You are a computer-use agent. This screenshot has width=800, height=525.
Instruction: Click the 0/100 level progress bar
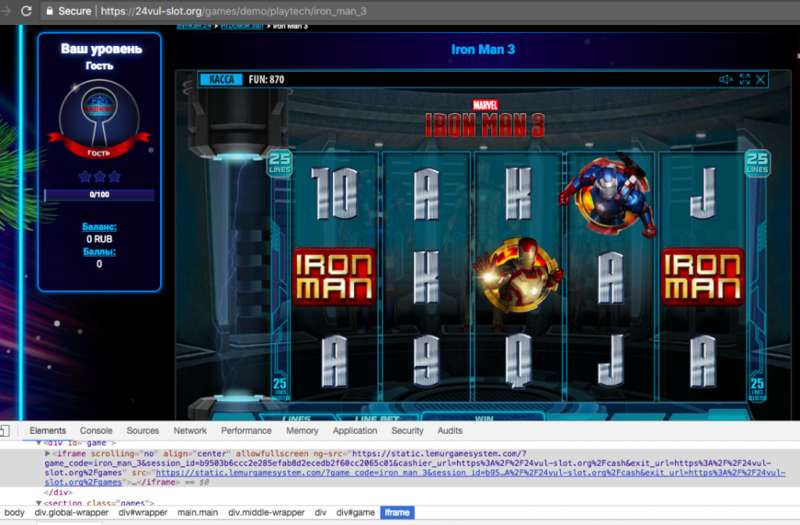tap(99, 194)
